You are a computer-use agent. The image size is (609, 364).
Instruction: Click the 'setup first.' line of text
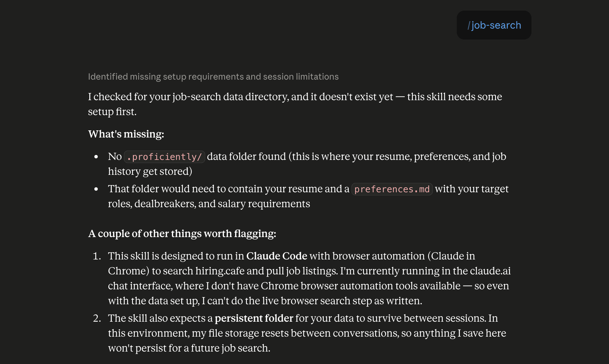[112, 112]
